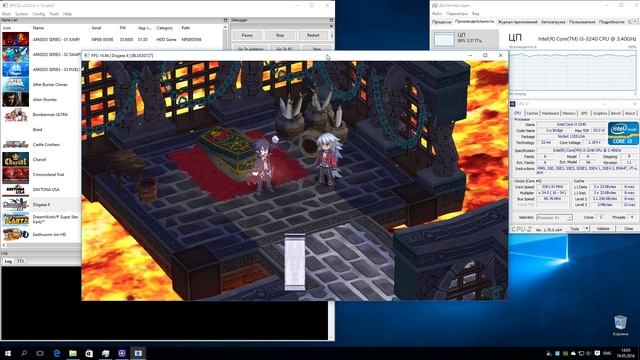Close the Debugger inner panel
Viewport: 640px width, 360px height.
coord(331,26)
